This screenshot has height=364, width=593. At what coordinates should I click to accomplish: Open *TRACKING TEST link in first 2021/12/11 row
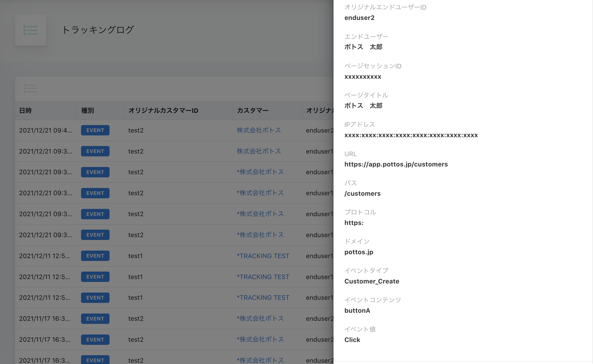pyautogui.click(x=263, y=256)
